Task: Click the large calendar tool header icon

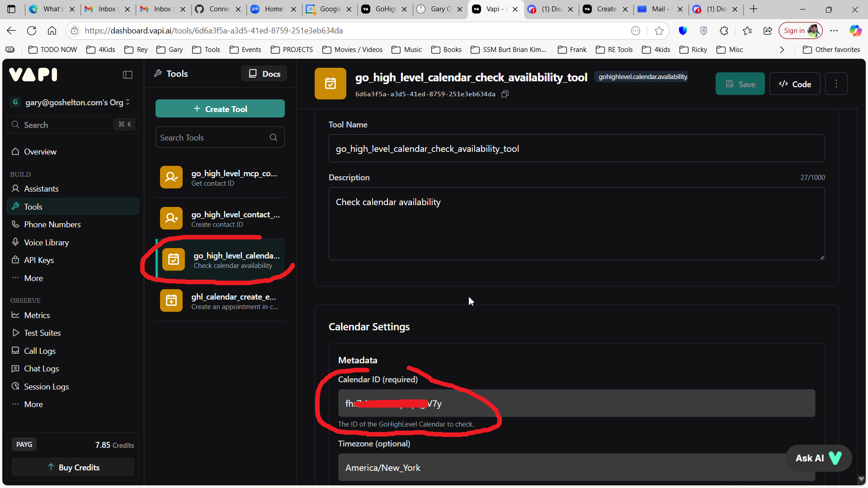Action: click(330, 84)
